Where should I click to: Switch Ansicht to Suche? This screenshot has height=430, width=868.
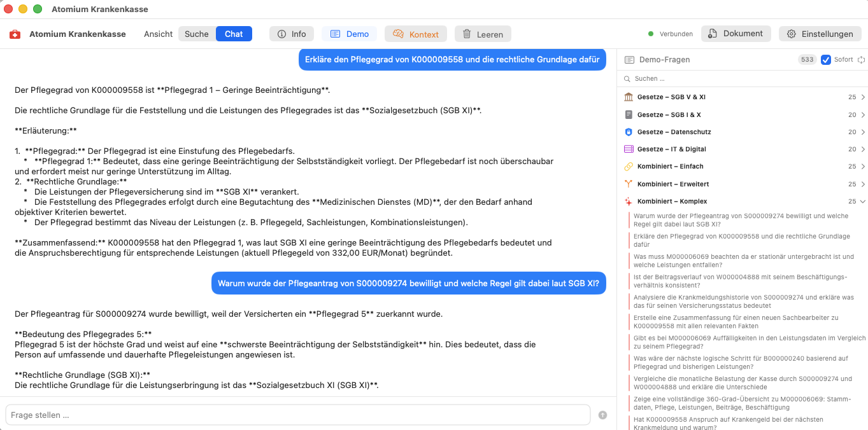point(197,34)
